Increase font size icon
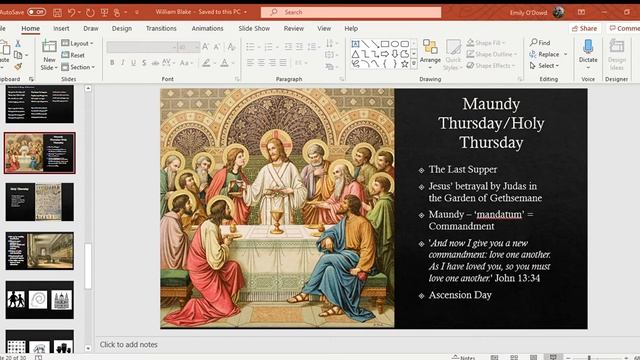640x360 pixels. click(205, 47)
